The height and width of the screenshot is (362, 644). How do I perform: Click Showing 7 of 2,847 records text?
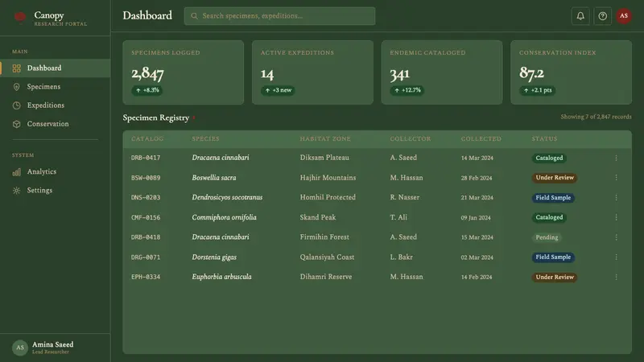pyautogui.click(x=596, y=117)
